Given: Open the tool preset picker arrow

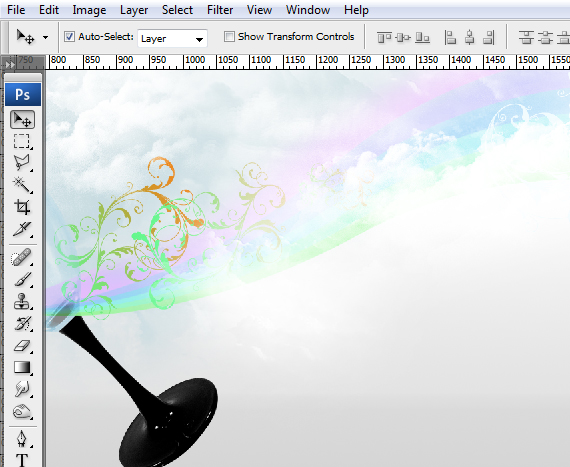Looking at the screenshot, I should tap(45, 37).
